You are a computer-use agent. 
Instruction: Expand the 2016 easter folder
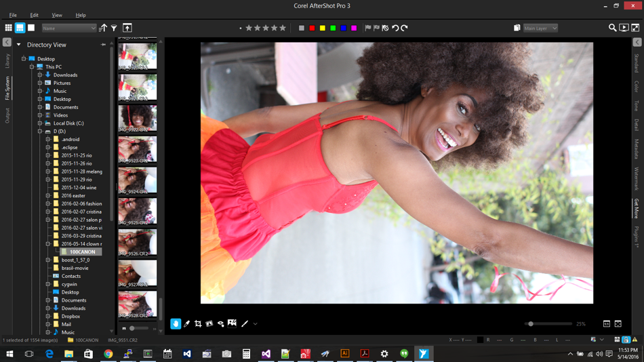click(48, 196)
